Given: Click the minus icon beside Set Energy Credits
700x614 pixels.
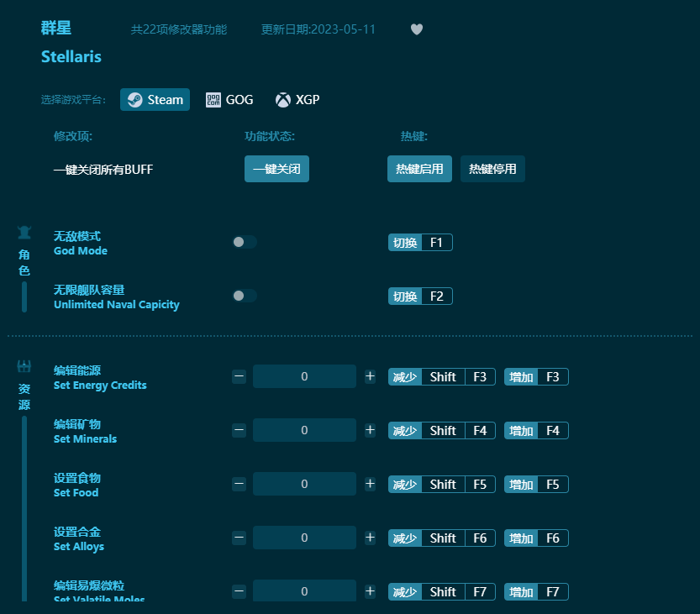Looking at the screenshot, I should 239,375.
